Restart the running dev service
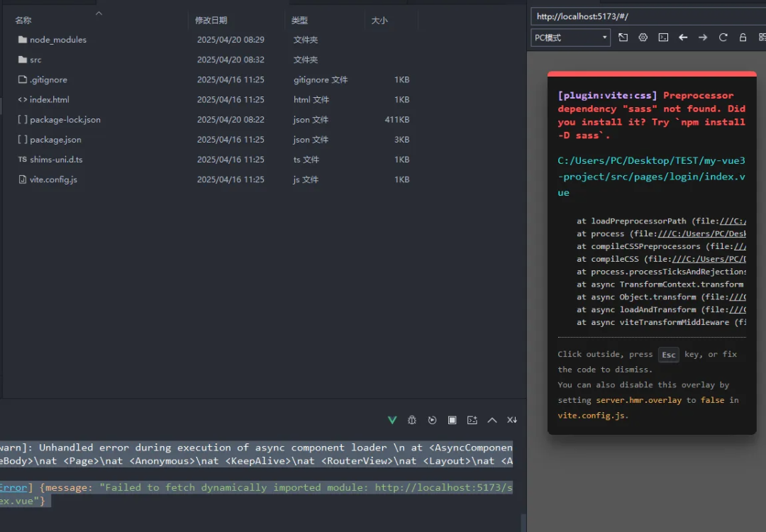Image resolution: width=766 pixels, height=532 pixels. [x=432, y=420]
